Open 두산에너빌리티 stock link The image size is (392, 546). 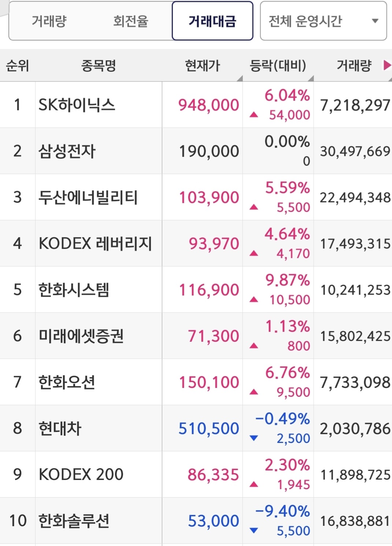click(88, 197)
